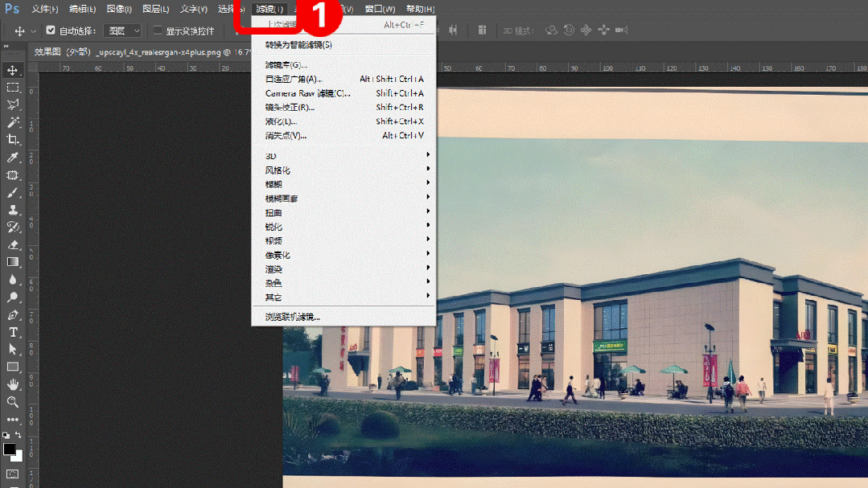Open the 图层 auto-select dropdown
This screenshot has width=868, height=488.
click(x=122, y=31)
